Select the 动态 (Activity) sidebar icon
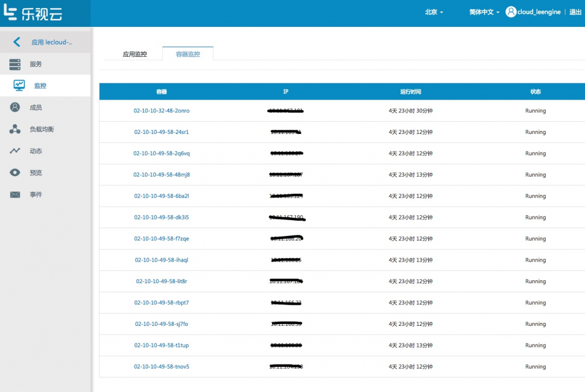 click(x=16, y=150)
